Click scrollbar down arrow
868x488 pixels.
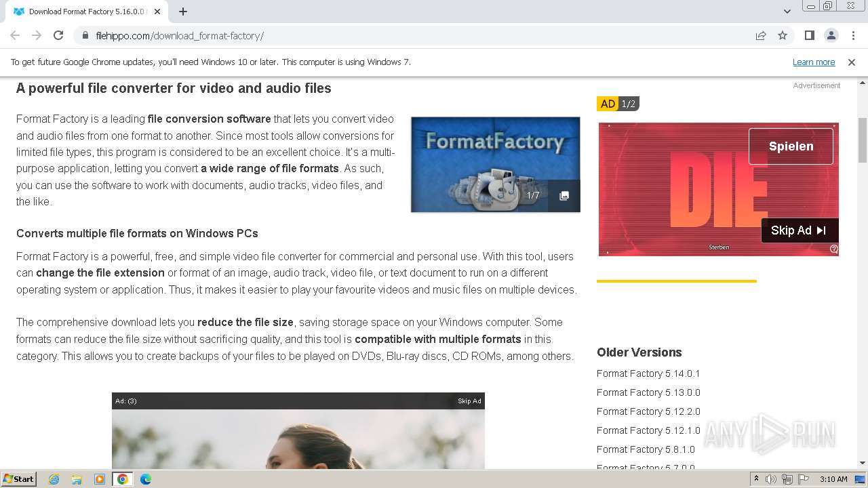[x=862, y=463]
